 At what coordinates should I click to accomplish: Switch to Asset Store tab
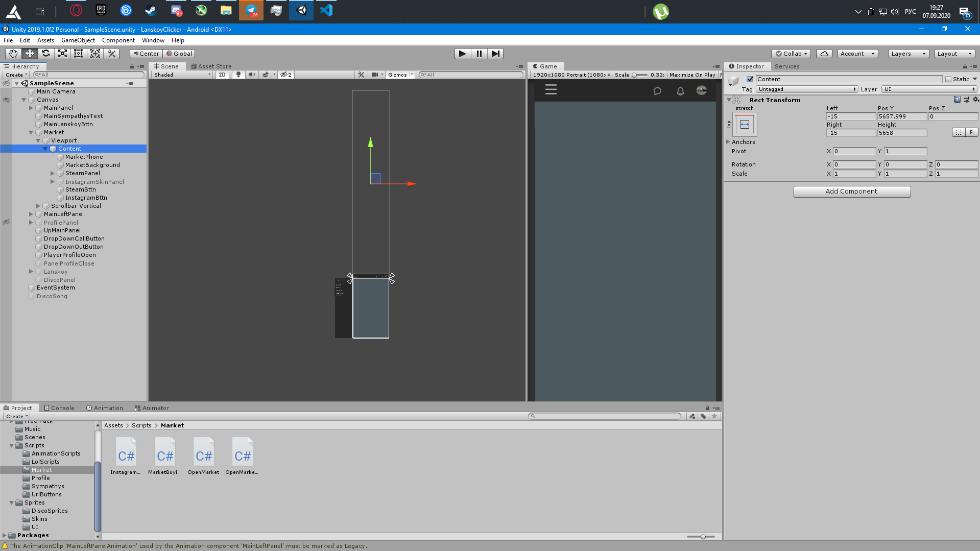(x=211, y=66)
